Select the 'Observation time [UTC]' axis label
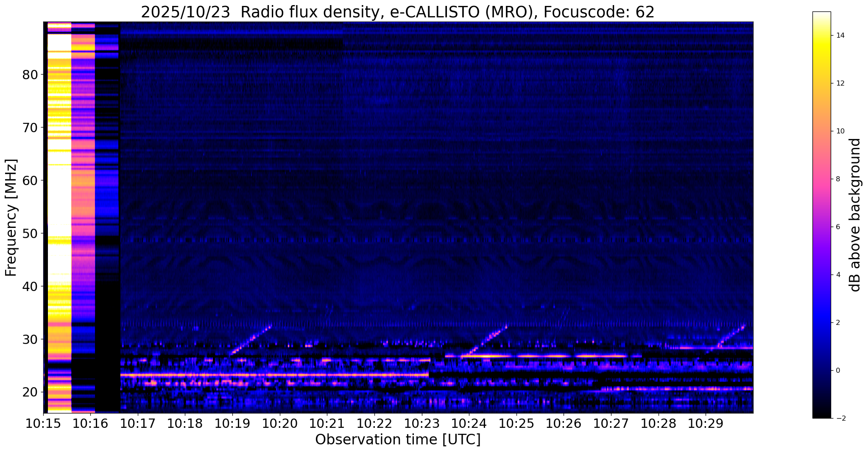 click(x=398, y=440)
